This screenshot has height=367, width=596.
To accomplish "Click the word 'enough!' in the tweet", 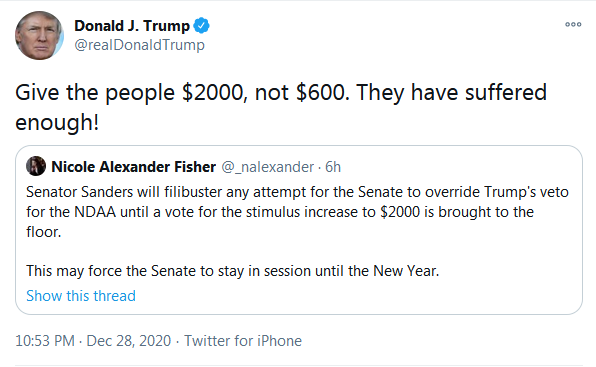I will pos(57,123).
